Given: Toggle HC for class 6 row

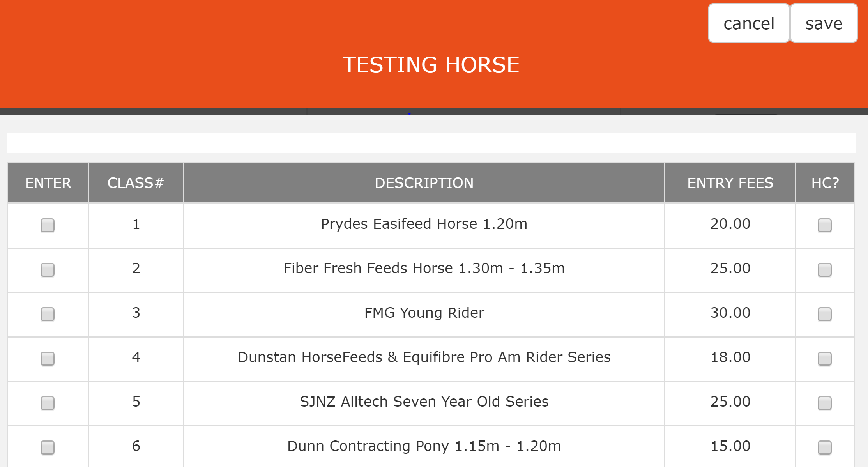Looking at the screenshot, I should coord(824,447).
